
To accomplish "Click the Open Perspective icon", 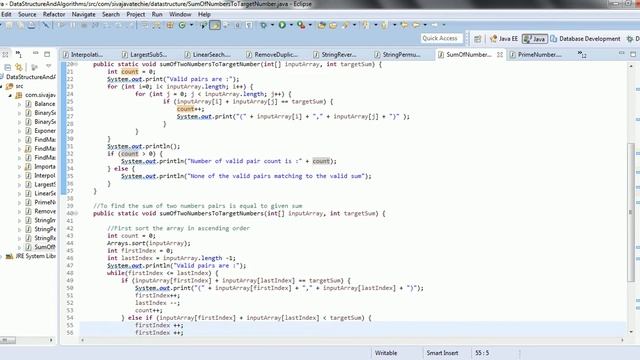I will pyautogui.click(x=478, y=39).
